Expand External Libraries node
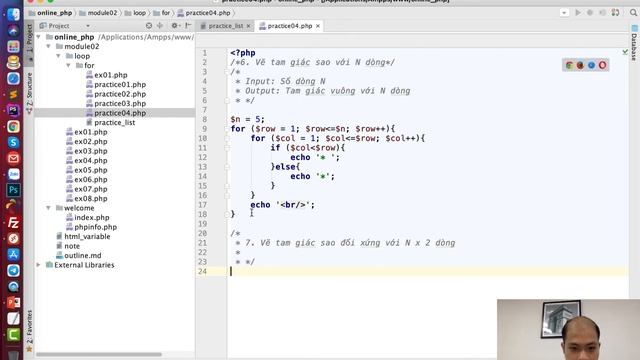This screenshot has height=360, width=640. 39,265
